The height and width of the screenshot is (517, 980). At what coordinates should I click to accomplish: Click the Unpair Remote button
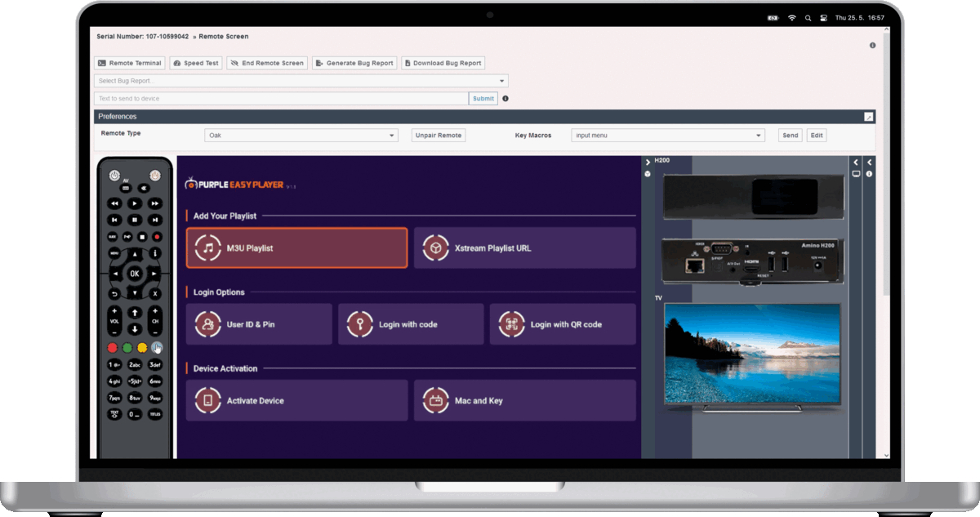[x=439, y=136]
